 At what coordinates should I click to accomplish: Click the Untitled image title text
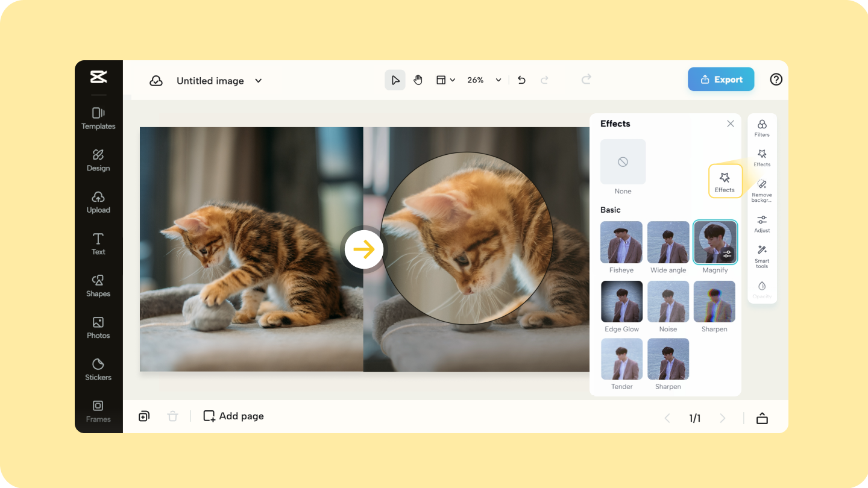(210, 81)
